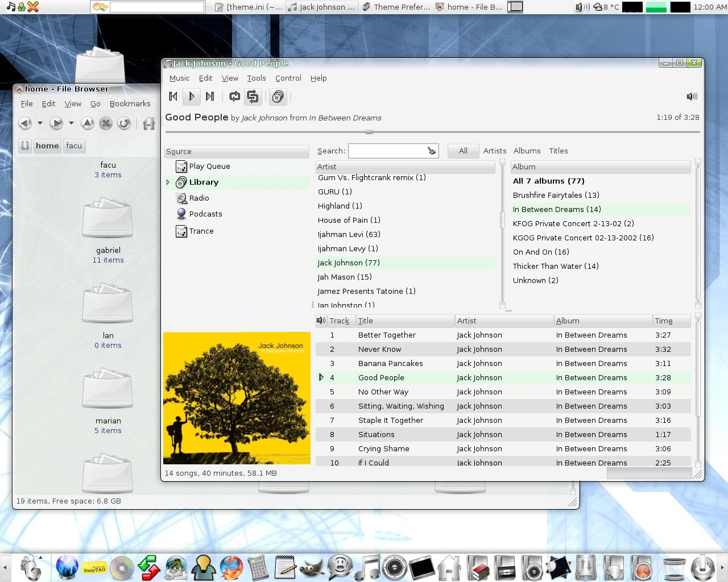This screenshot has width=728, height=582.
Task: Open the Rhythmbox Edit menu
Action: tap(205, 78)
